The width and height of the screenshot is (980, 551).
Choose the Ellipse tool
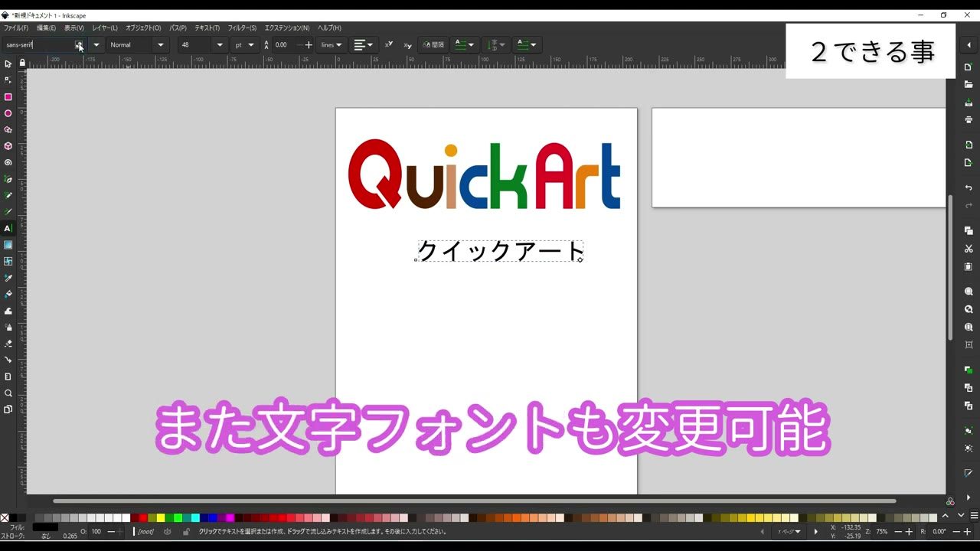point(8,113)
